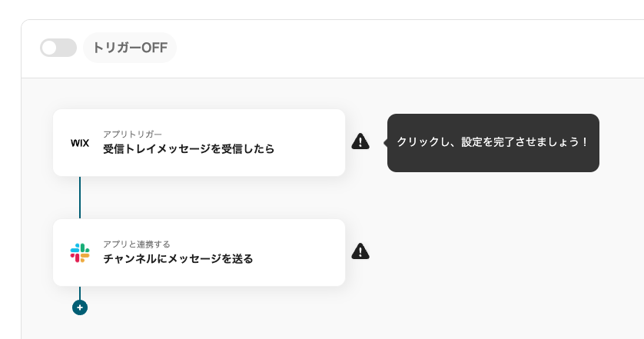Click the Wix logo icon
The image size is (644, 339).
pyautogui.click(x=80, y=143)
